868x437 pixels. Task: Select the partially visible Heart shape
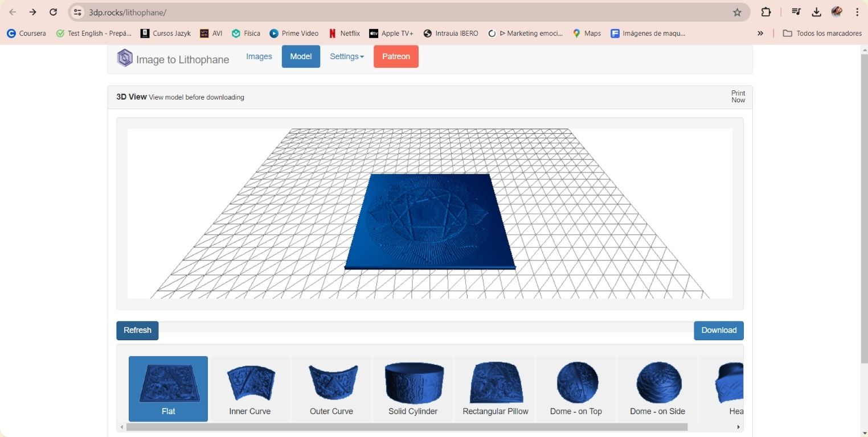pyautogui.click(x=722, y=389)
